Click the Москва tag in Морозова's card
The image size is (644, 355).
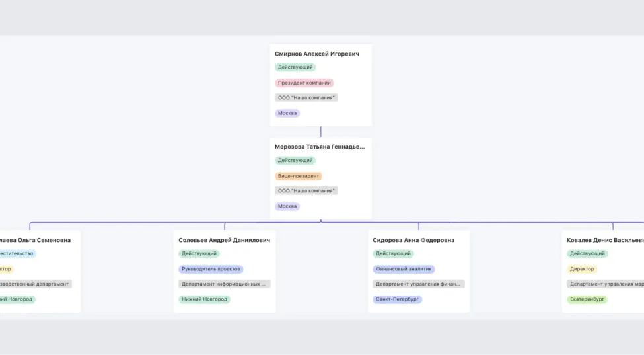(287, 207)
